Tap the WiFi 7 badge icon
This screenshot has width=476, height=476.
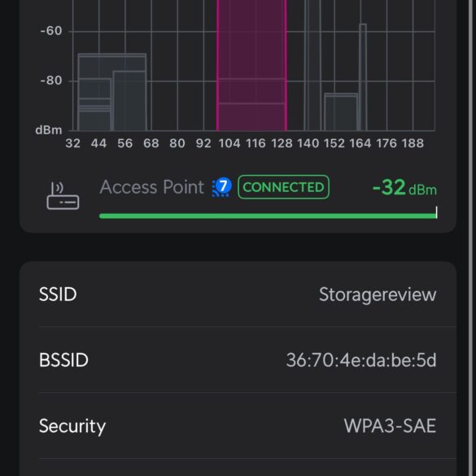pos(222,187)
